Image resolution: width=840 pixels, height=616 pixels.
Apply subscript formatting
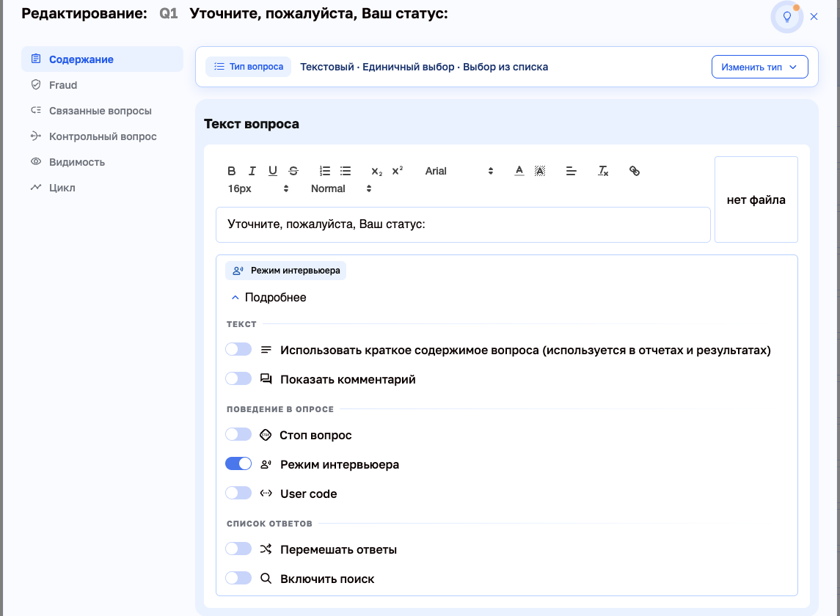376,171
